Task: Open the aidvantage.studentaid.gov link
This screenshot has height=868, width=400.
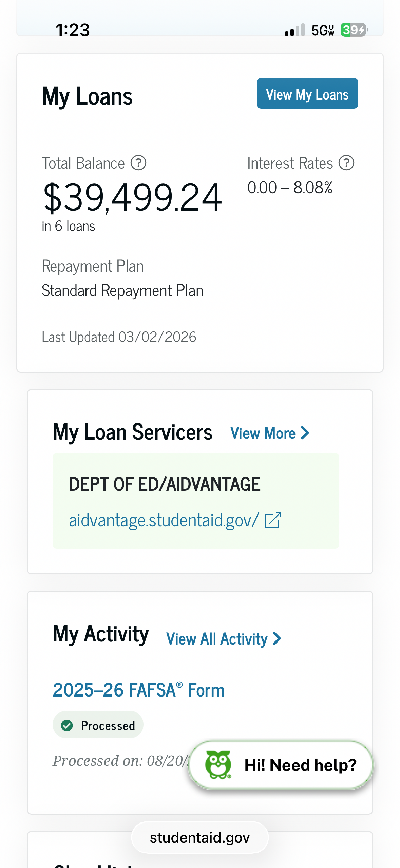Action: (x=164, y=520)
